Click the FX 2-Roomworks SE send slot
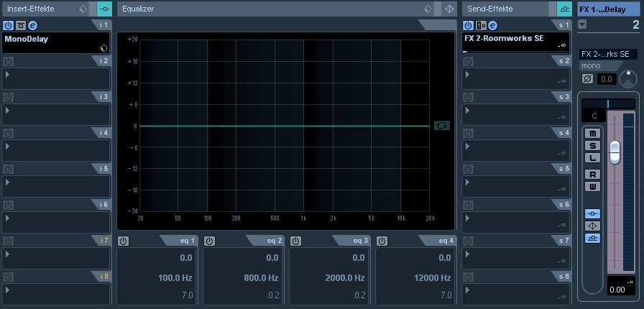Viewport: 644px width, 309px height. (507, 39)
